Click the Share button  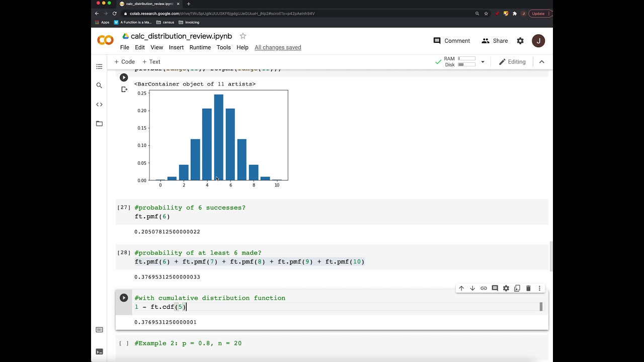(495, 41)
